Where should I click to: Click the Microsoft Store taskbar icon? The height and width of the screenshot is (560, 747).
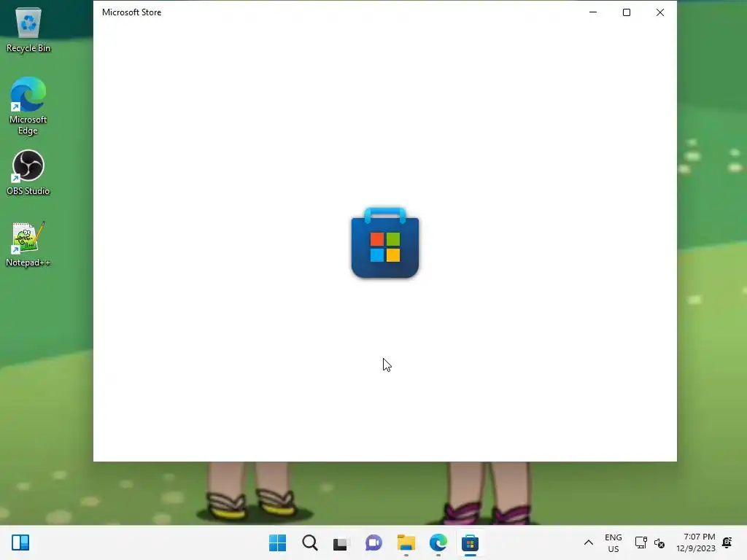[470, 542]
